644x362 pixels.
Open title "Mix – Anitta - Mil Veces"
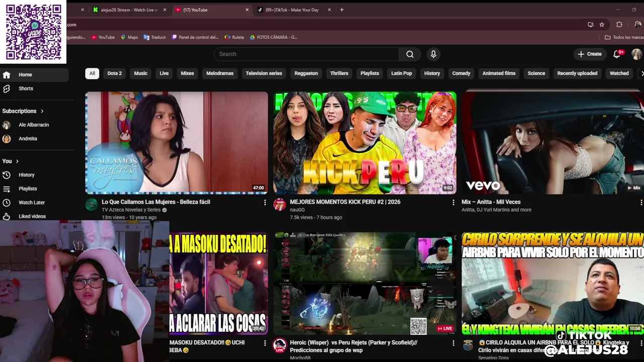(x=491, y=202)
